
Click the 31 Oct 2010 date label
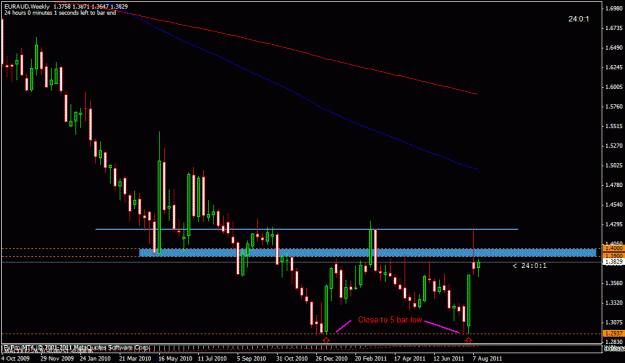[292, 358]
